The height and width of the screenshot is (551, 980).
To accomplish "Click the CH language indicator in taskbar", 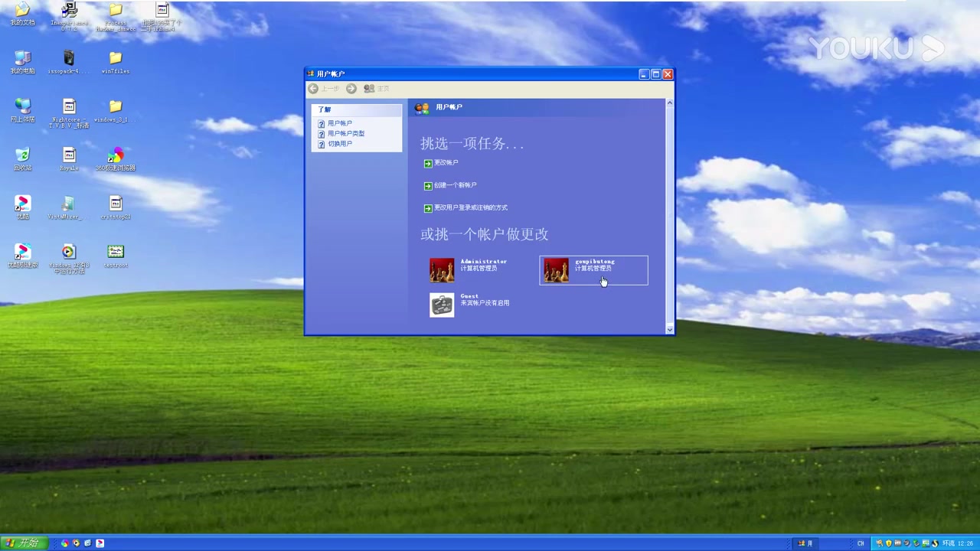I will click(x=861, y=543).
